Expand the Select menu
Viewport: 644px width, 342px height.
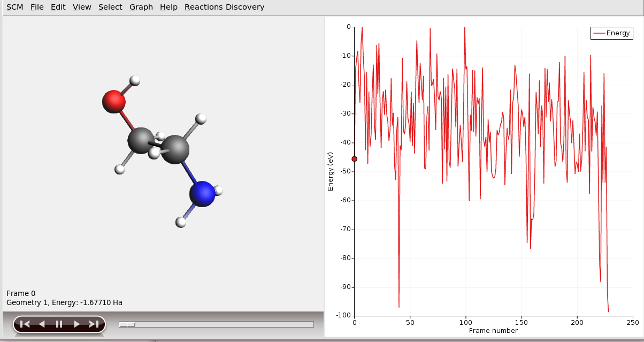tap(110, 7)
